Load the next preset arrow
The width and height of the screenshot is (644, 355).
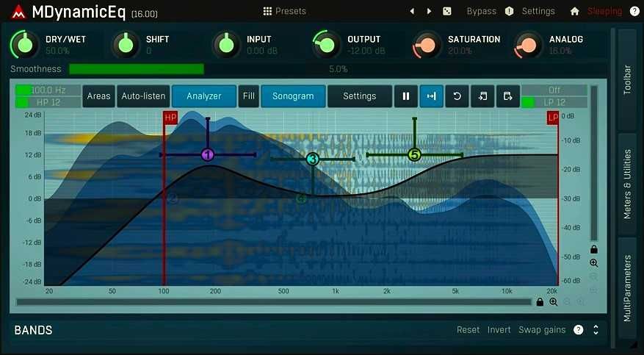tap(429, 12)
